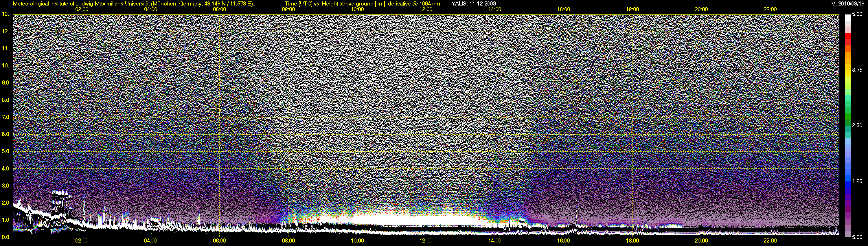Click the 16:00 label on the bottom time axis

[564, 241]
